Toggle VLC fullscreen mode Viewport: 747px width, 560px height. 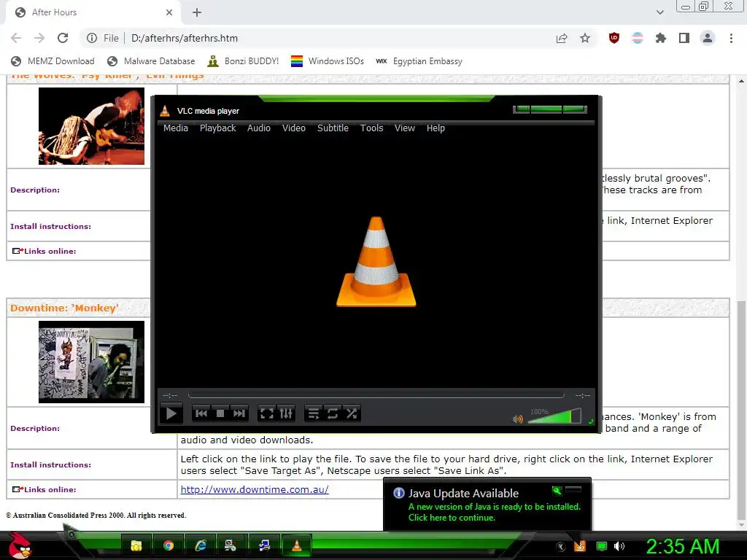pyautogui.click(x=267, y=413)
